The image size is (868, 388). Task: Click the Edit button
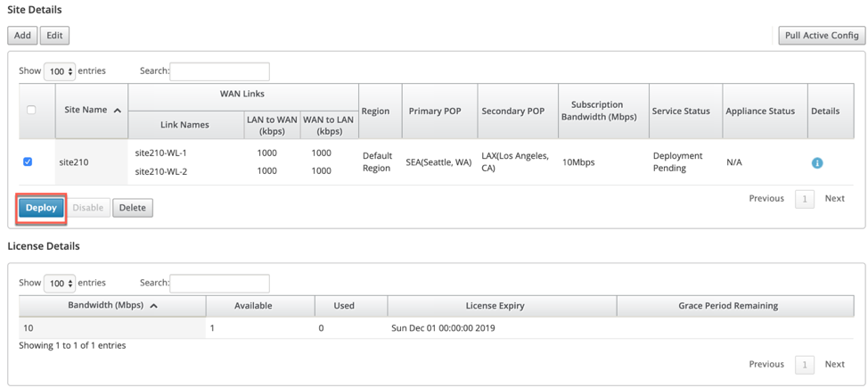(x=54, y=36)
